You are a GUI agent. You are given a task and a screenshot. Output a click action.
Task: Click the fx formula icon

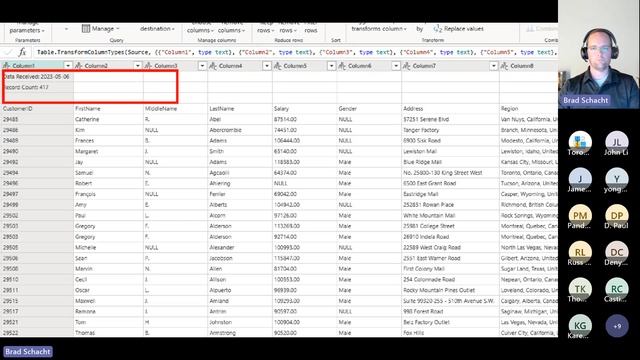22,52
